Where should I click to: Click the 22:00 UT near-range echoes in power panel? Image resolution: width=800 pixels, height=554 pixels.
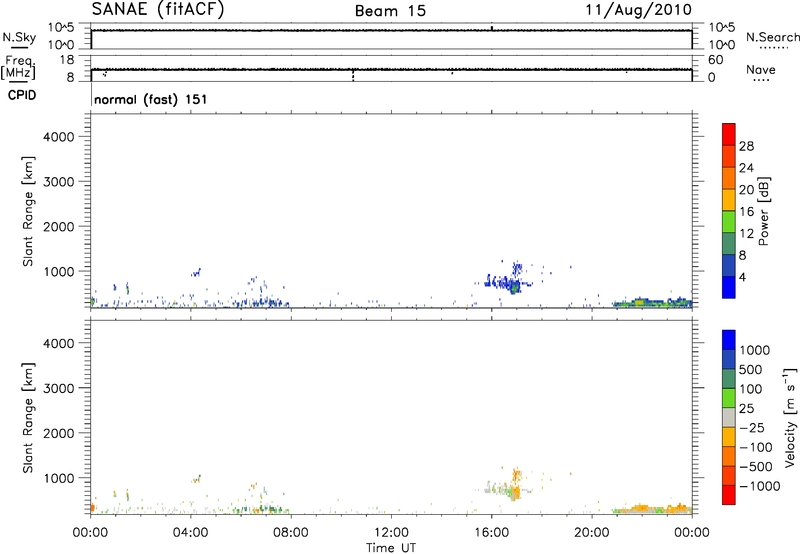coord(639,302)
